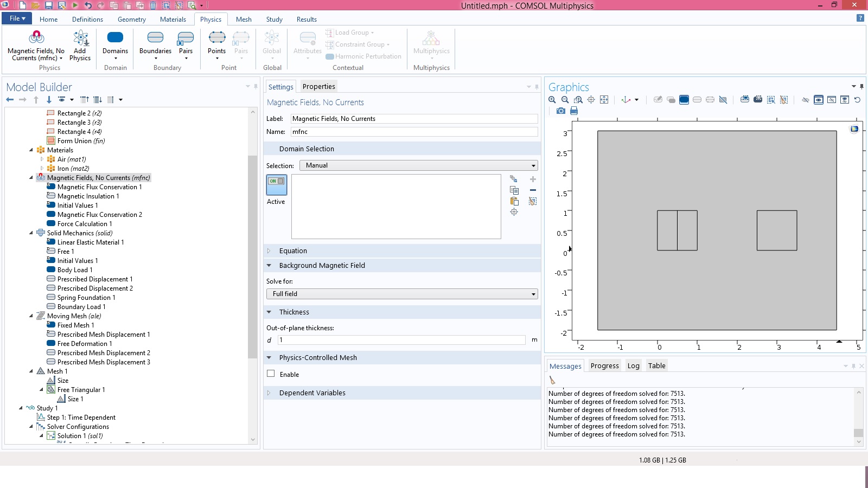This screenshot has height=488, width=868.
Task: Click Add to Selection plus icon
Action: pos(533,179)
